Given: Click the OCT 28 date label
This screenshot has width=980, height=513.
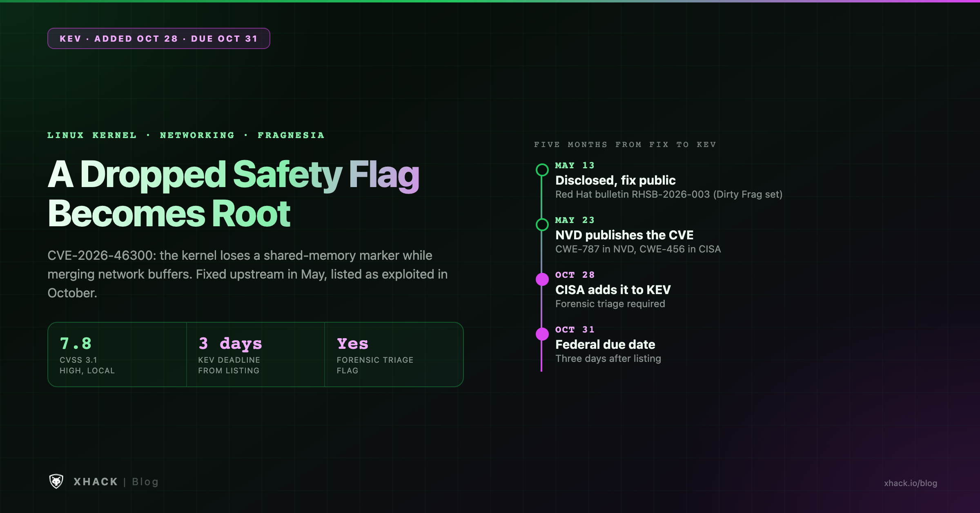Looking at the screenshot, I should coord(575,275).
